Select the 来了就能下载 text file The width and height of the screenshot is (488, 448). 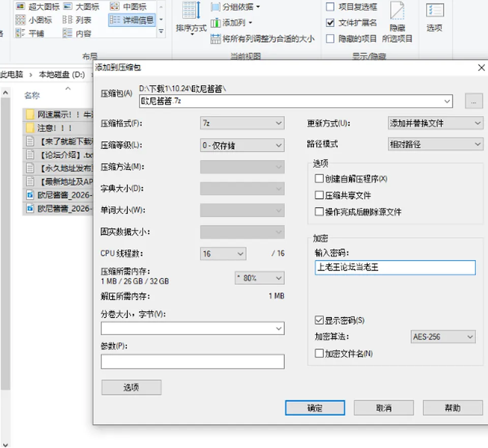(x=58, y=141)
